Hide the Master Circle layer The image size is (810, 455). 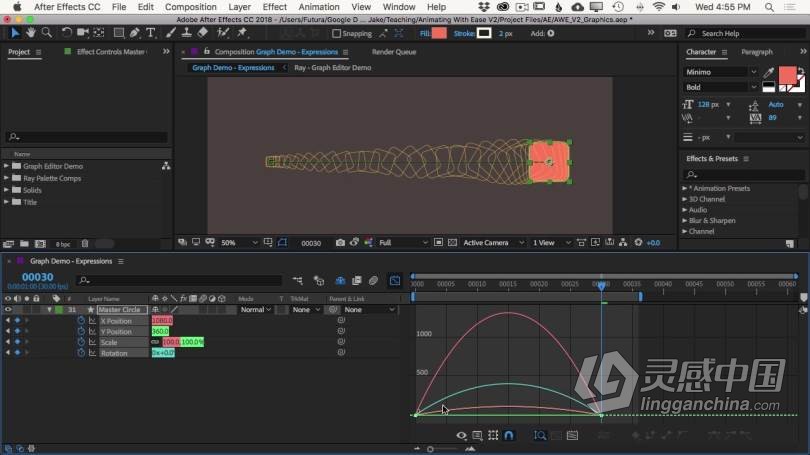tap(8, 310)
